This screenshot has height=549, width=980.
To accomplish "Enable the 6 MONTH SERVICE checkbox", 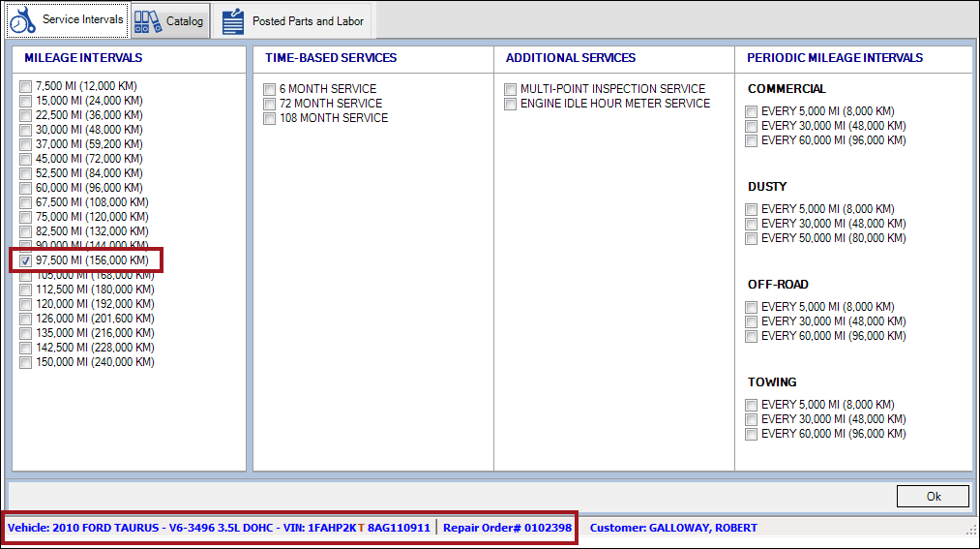I will point(270,89).
